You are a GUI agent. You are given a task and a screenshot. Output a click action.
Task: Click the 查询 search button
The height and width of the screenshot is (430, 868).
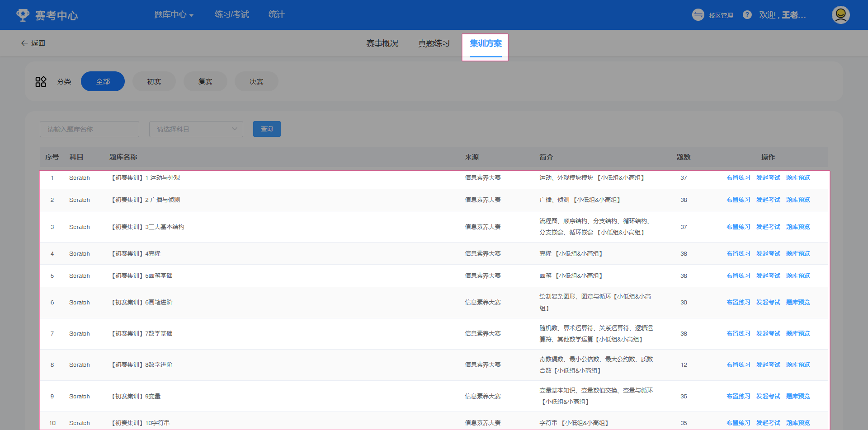tap(267, 129)
